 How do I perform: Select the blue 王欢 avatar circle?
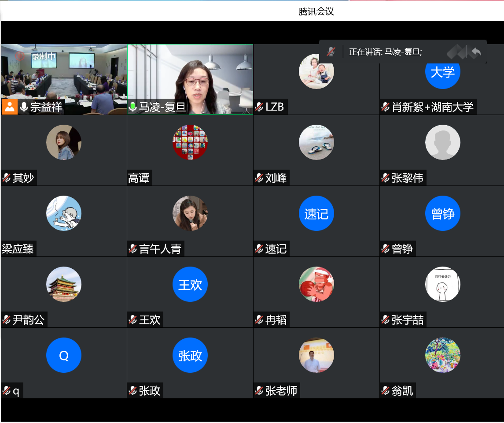pos(190,284)
